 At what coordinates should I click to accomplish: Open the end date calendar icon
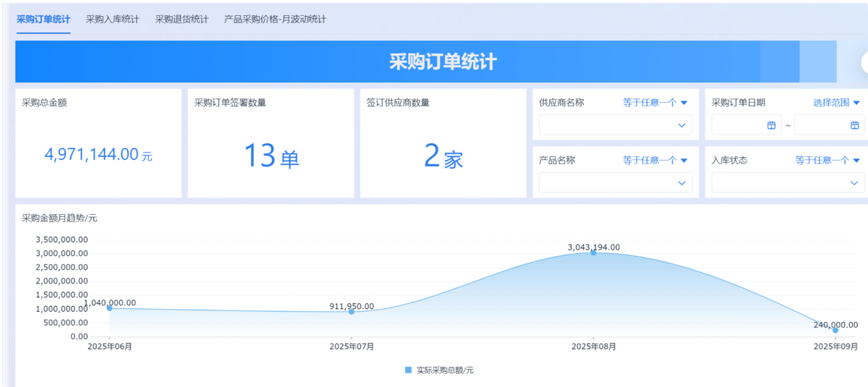coord(854,125)
